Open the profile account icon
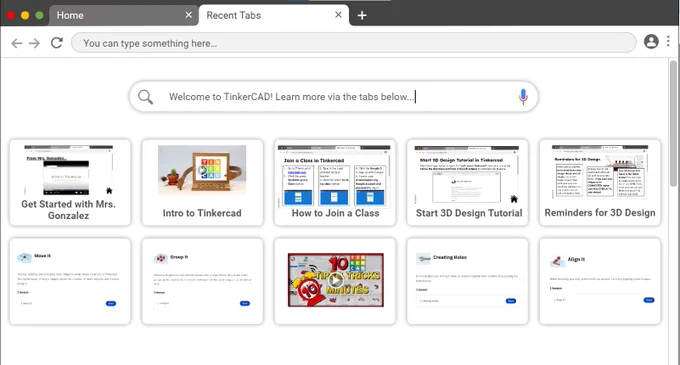The image size is (680, 365). [651, 42]
